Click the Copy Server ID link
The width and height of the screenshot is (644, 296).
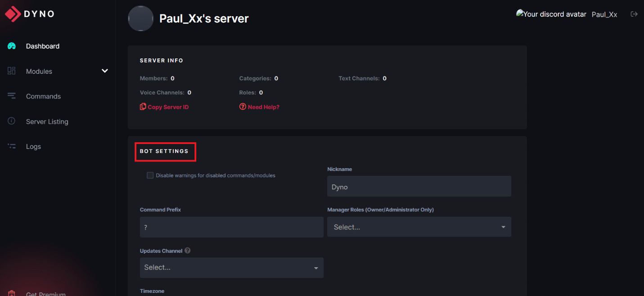[168, 107]
